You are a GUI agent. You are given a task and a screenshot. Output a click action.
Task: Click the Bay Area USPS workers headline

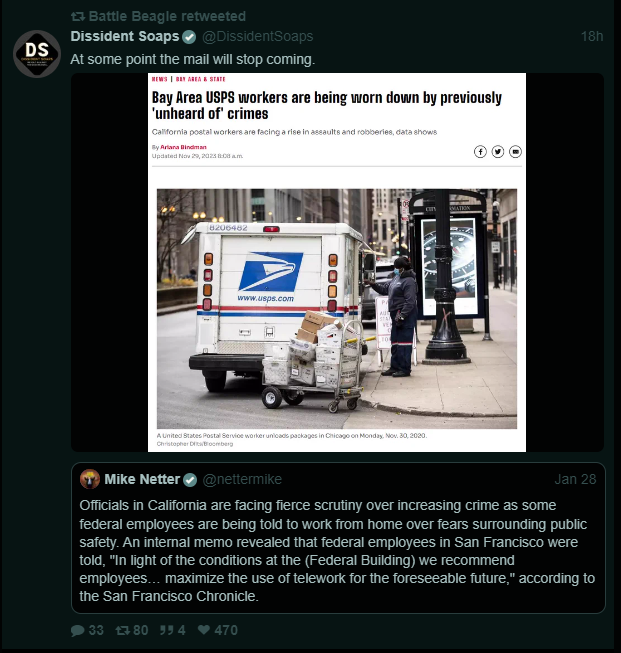(327, 105)
